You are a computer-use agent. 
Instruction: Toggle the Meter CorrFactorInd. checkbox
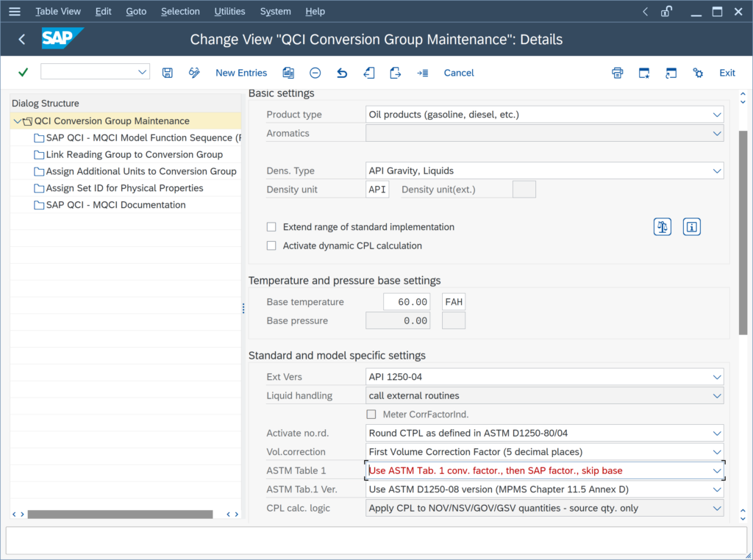[x=371, y=414]
